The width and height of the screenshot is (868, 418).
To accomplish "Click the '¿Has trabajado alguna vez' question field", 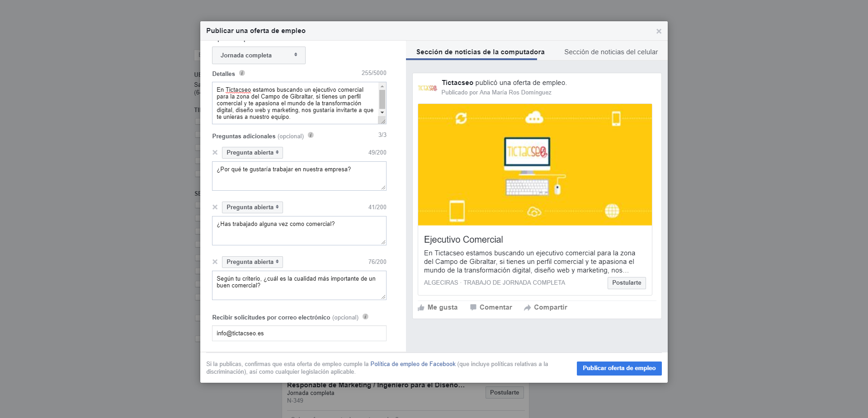I will (x=299, y=230).
